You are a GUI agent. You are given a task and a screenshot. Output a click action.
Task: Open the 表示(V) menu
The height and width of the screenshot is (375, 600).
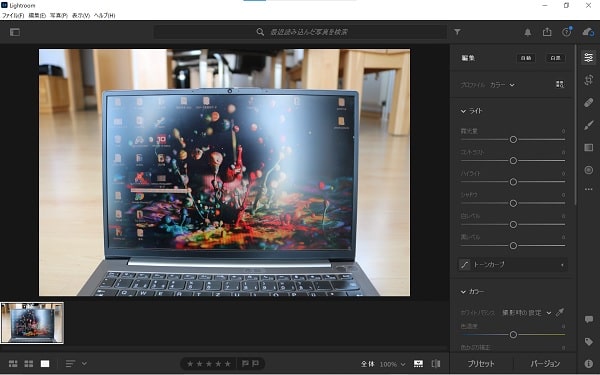point(81,16)
